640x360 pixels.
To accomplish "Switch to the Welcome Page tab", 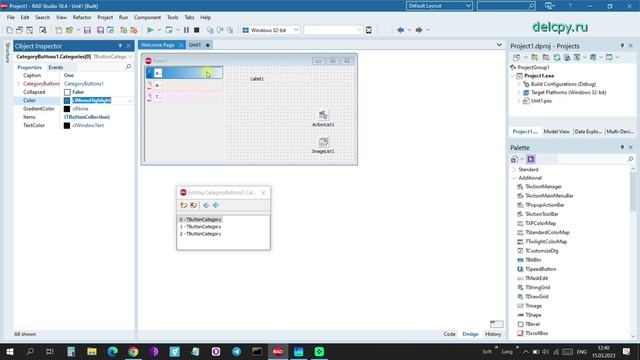I will 158,45.
